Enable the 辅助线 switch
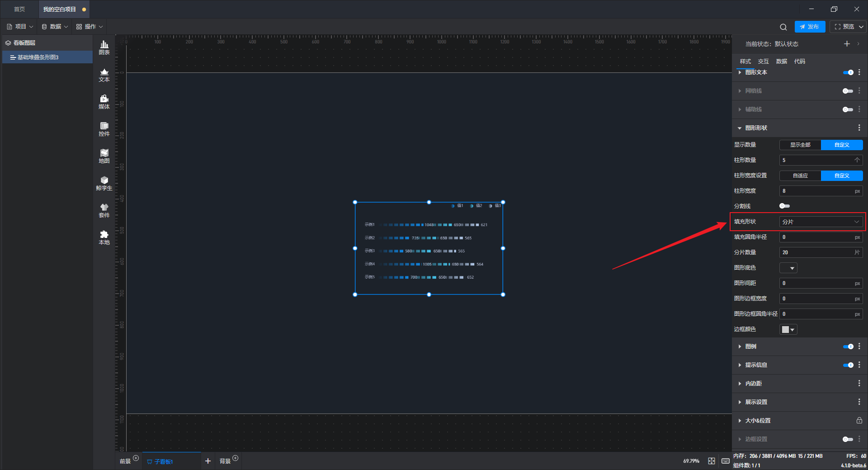 pos(848,109)
